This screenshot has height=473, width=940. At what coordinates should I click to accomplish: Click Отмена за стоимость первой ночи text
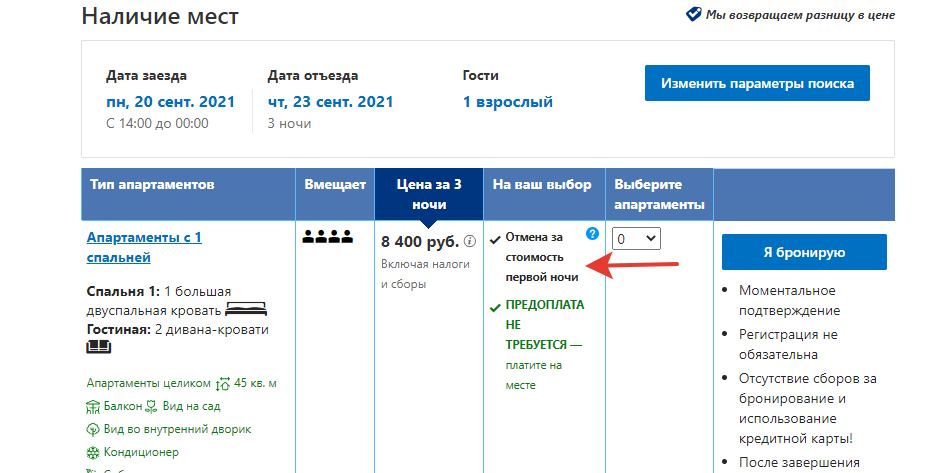[542, 257]
